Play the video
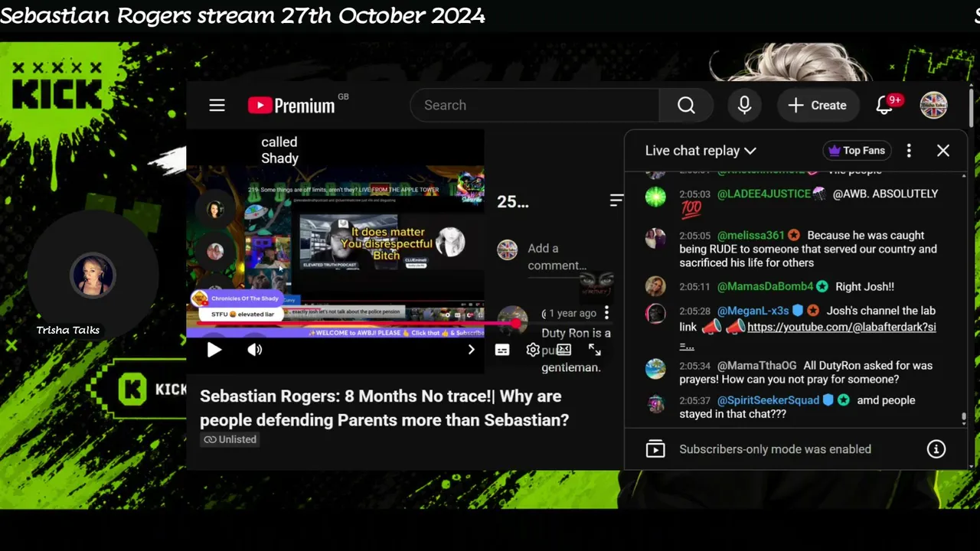Image resolution: width=980 pixels, height=551 pixels. (x=214, y=350)
